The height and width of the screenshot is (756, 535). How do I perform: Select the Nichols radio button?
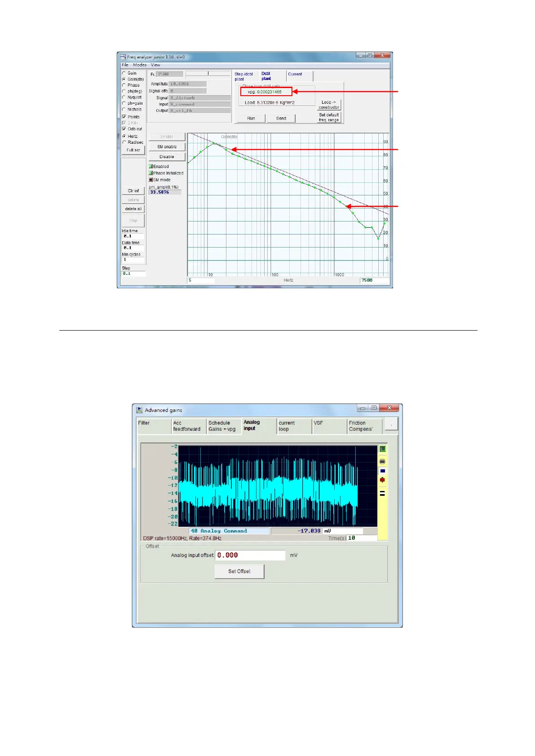(124, 109)
